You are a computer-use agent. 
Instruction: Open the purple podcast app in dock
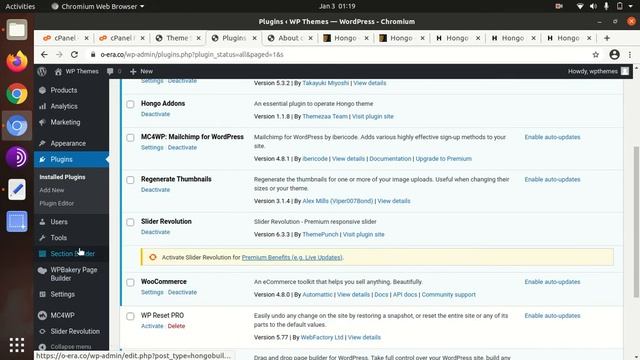pyautogui.click(x=17, y=158)
